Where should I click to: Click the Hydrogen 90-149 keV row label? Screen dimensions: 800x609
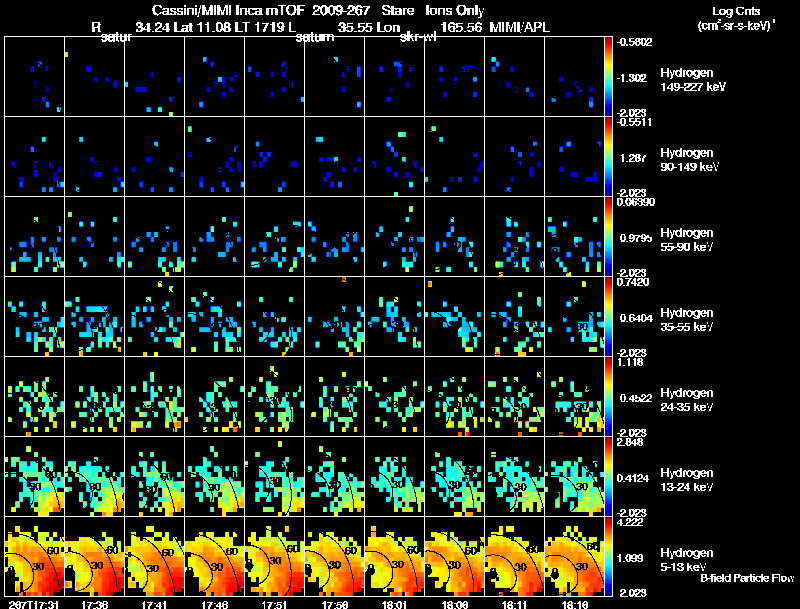689,160
